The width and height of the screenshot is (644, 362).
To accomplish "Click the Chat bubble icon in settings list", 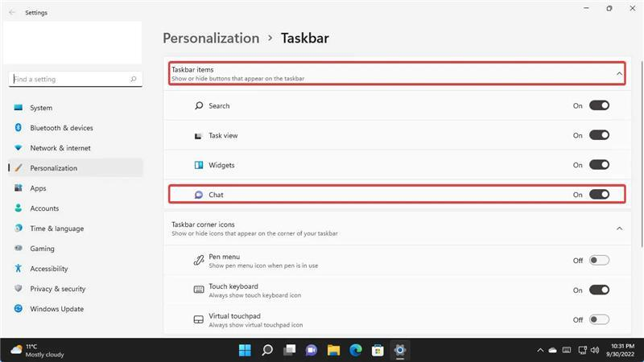I will point(199,195).
